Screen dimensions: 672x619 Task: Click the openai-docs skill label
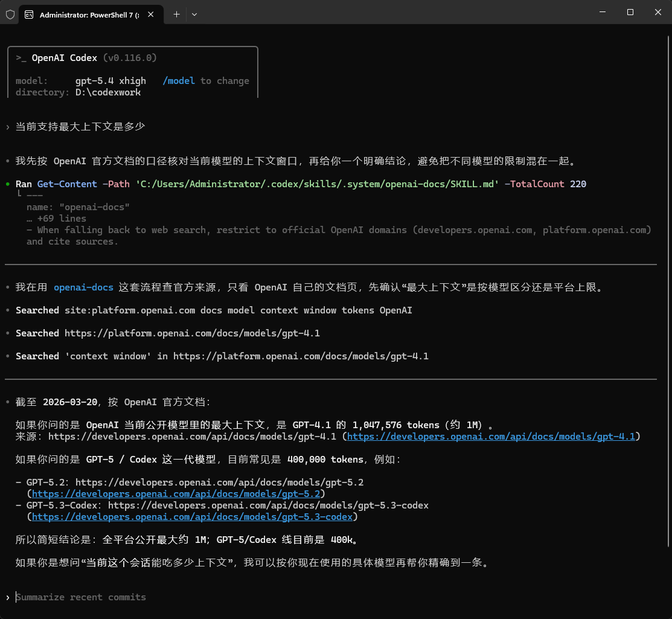point(83,287)
